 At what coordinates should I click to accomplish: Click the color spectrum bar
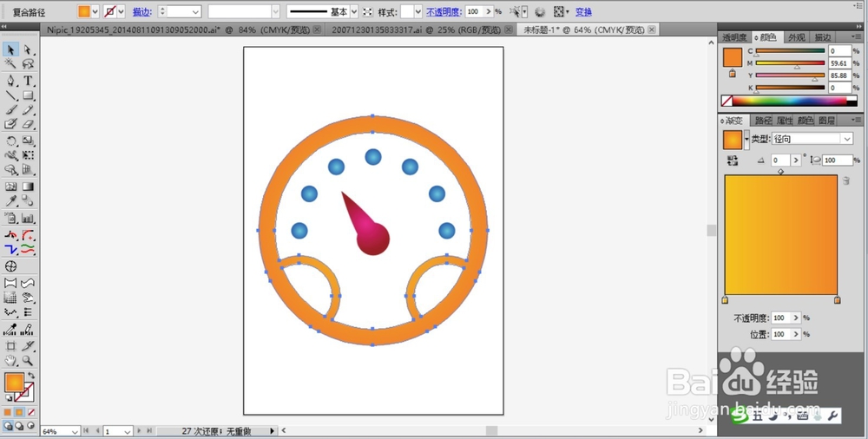point(789,102)
